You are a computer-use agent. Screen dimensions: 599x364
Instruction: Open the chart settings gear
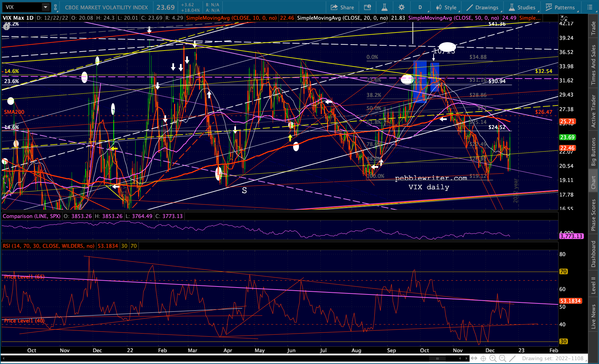coord(401,7)
